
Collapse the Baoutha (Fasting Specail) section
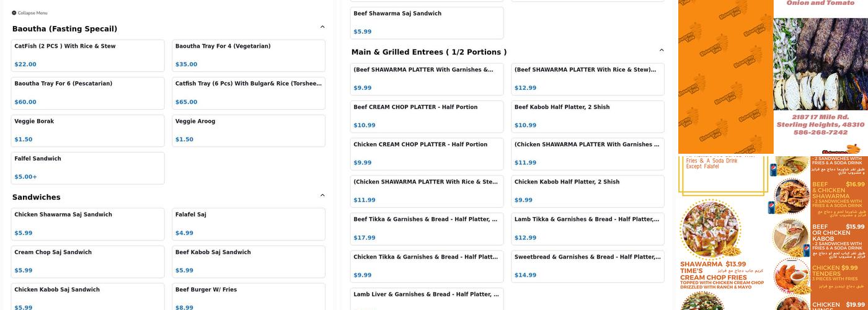[322, 27]
